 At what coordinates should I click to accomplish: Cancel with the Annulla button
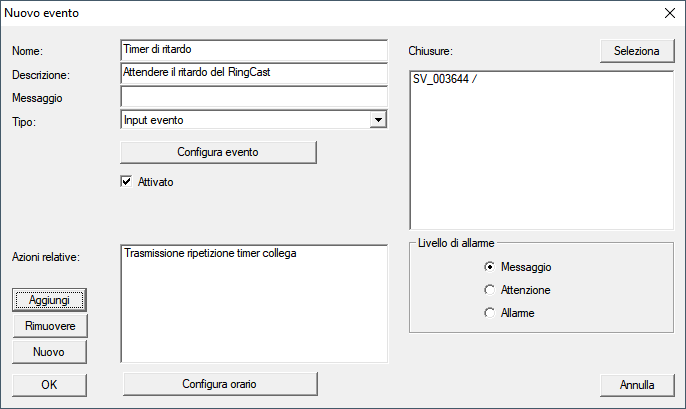pyautogui.click(x=636, y=384)
